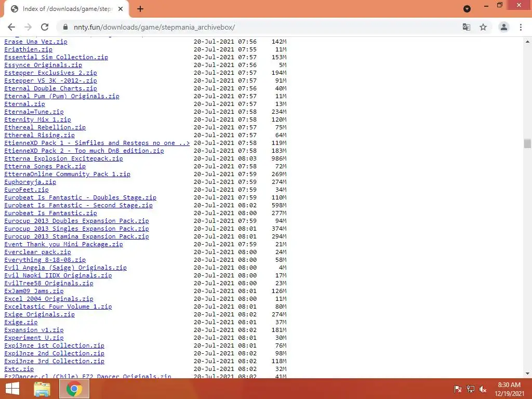Click the Extc.zip link
Viewport: 532px width, 399px height.
tap(19, 369)
